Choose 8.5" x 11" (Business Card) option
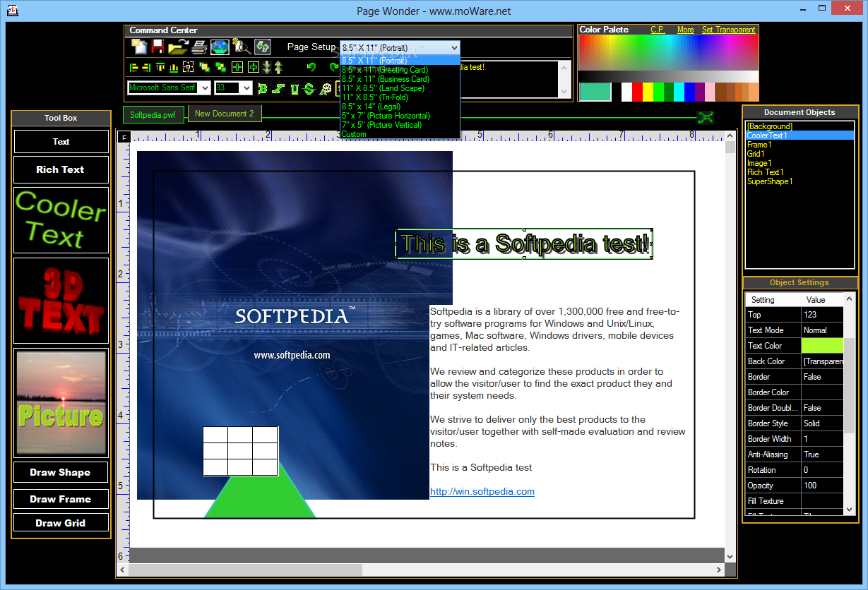 400,79
